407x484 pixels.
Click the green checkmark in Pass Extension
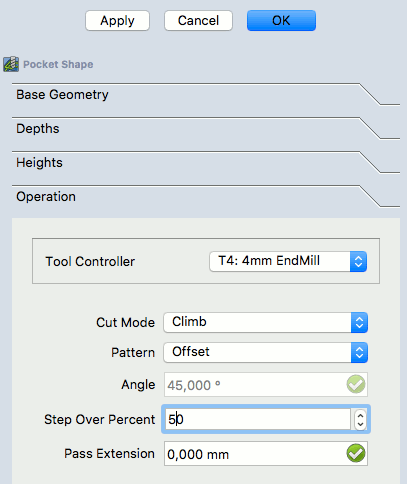[356, 453]
